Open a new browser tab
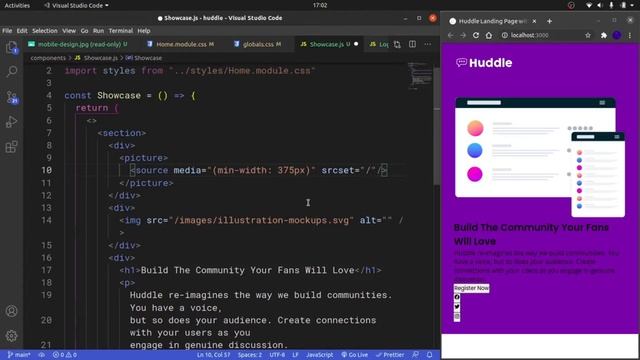The height and width of the screenshot is (360, 640). (549, 21)
